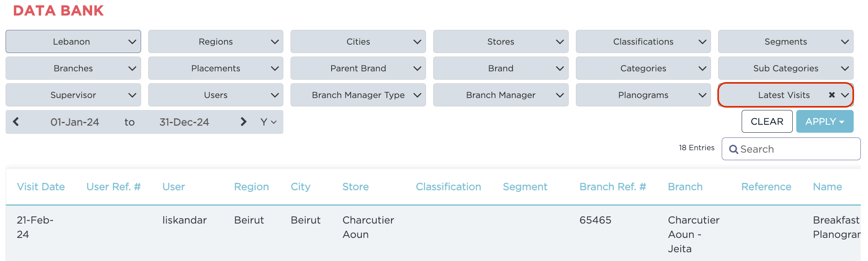Sort by Branch Ref. # header
The height and width of the screenshot is (261, 868).
tap(613, 187)
